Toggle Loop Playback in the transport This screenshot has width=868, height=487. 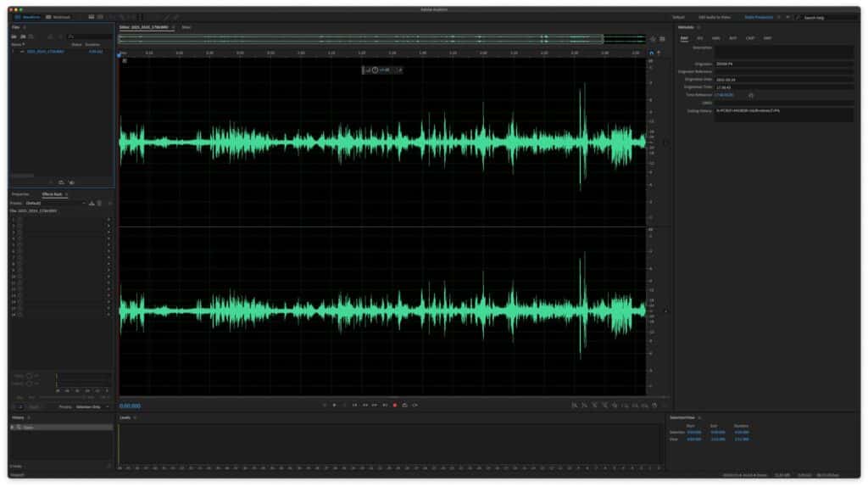coord(404,405)
